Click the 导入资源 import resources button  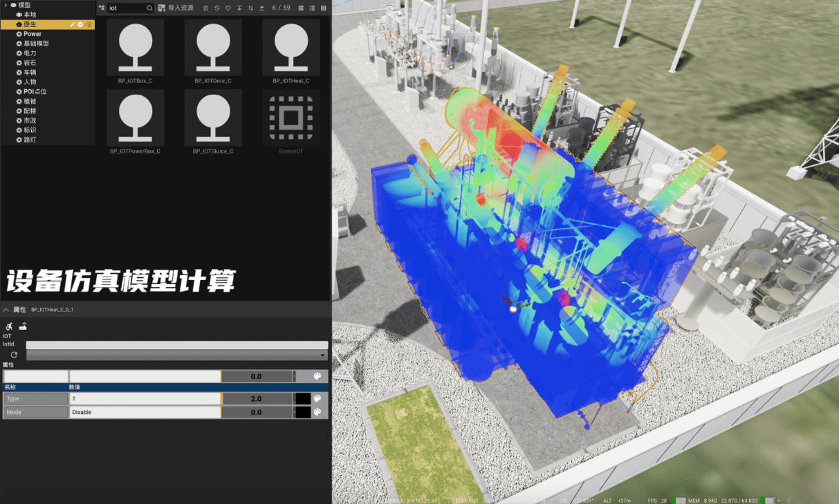pyautogui.click(x=176, y=8)
